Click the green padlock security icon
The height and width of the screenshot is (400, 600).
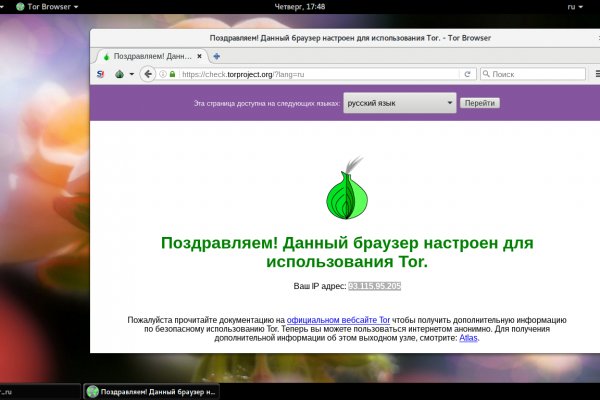pos(172,74)
